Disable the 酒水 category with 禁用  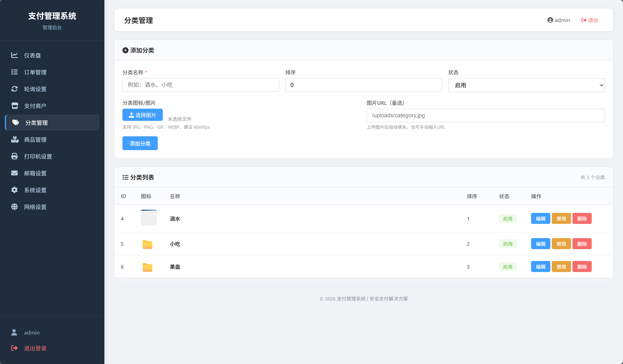coord(561,218)
